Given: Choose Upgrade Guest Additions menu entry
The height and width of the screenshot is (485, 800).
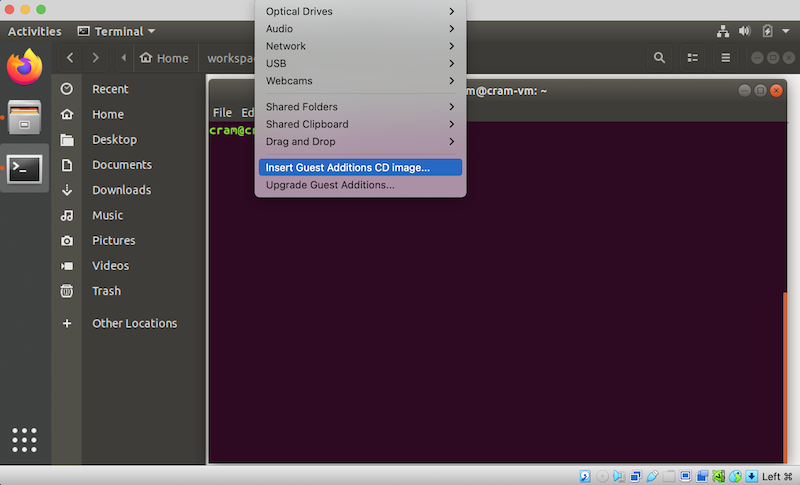Looking at the screenshot, I should pos(330,184).
